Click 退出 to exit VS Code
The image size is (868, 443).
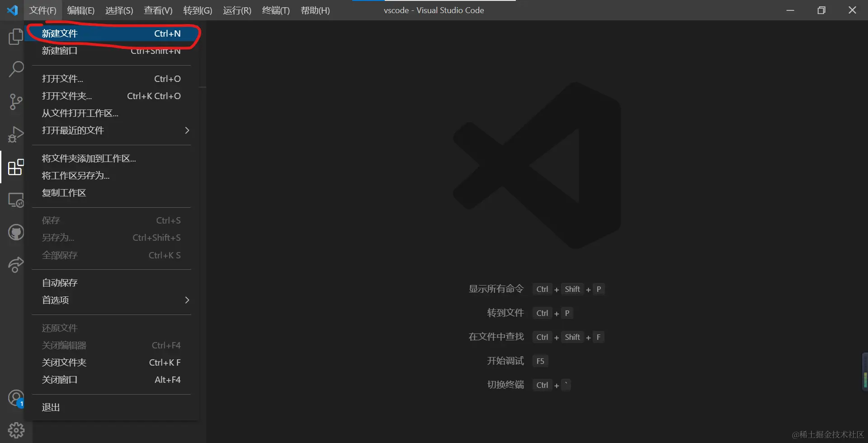tap(50, 407)
